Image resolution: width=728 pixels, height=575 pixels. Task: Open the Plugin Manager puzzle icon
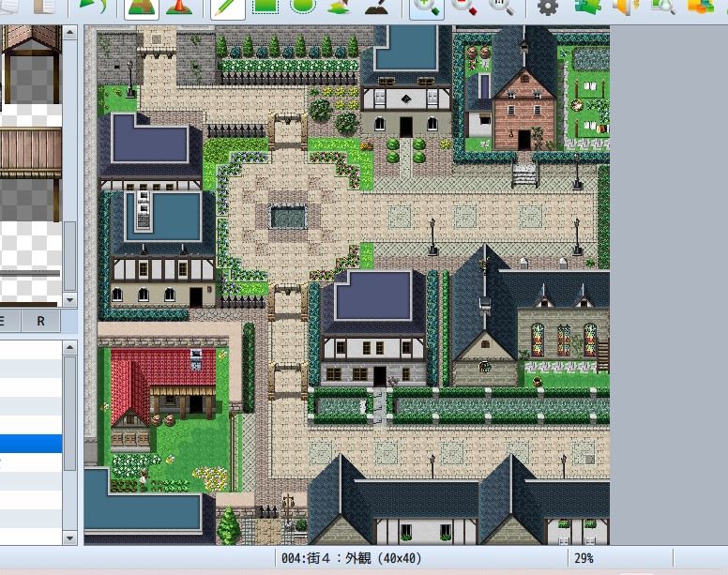(x=586, y=6)
